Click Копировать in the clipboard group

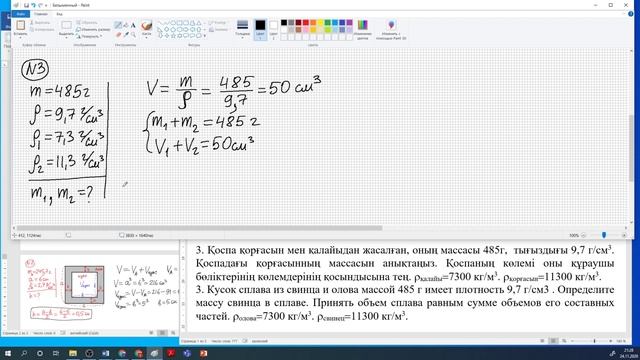point(42,29)
